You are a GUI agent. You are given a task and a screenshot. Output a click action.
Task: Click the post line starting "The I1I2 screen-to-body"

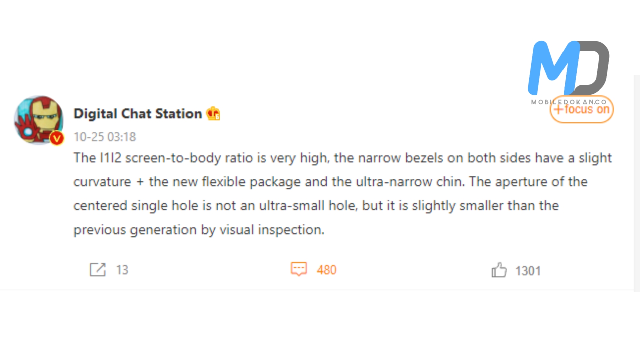point(342,158)
